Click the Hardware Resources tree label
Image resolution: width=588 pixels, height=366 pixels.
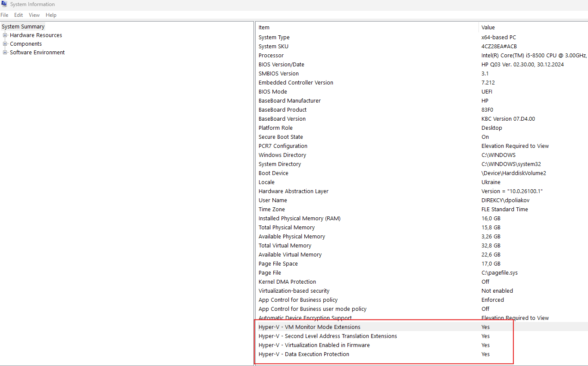coord(36,35)
